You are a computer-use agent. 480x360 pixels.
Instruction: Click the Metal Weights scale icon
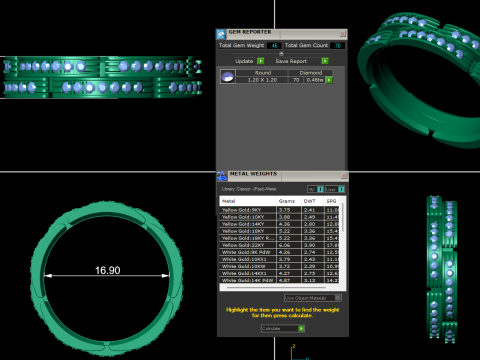[222, 176]
